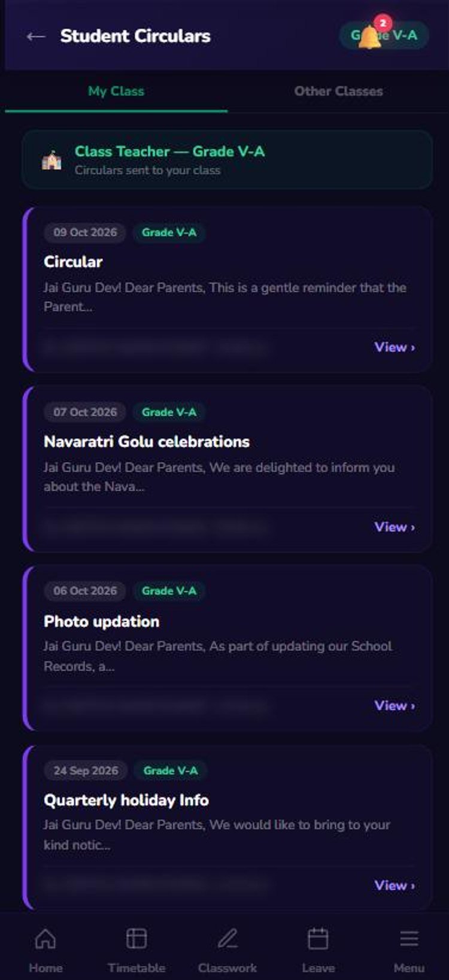
Task: Open the Navaratri Golu celebrations card title
Action: click(x=147, y=442)
